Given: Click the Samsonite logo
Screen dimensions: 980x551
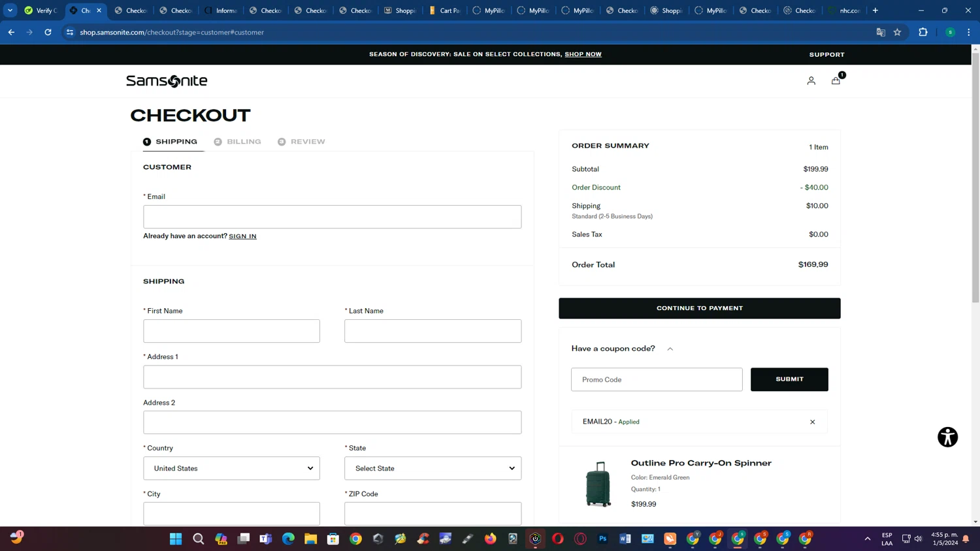Looking at the screenshot, I should 167,81.
